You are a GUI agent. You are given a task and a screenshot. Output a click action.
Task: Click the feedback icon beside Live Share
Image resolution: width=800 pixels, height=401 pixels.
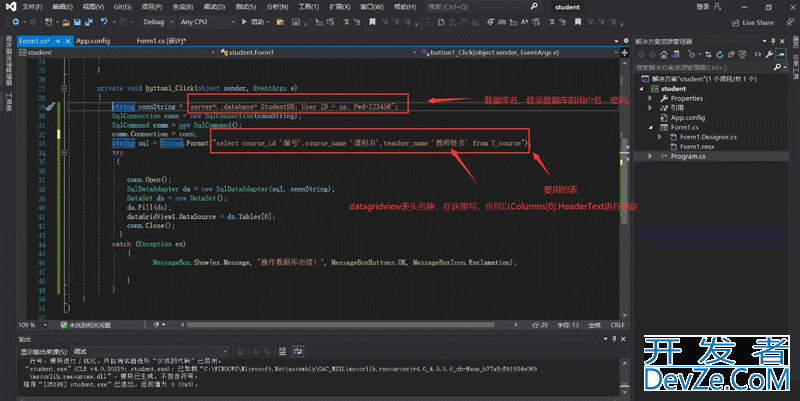coord(790,22)
